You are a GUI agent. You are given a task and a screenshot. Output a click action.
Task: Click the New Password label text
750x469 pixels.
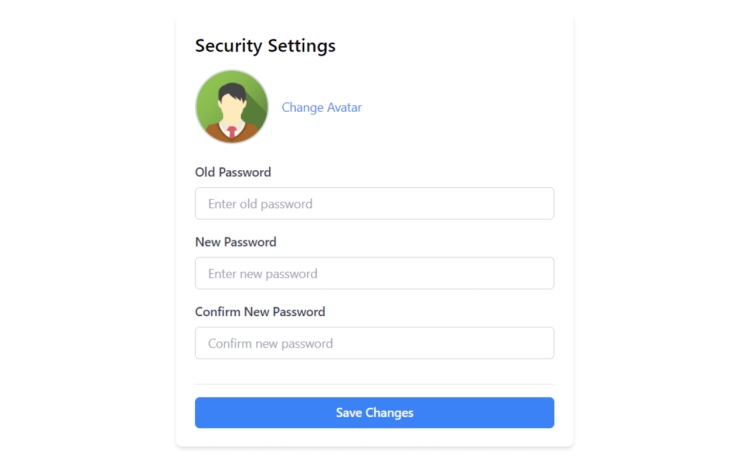coord(236,242)
